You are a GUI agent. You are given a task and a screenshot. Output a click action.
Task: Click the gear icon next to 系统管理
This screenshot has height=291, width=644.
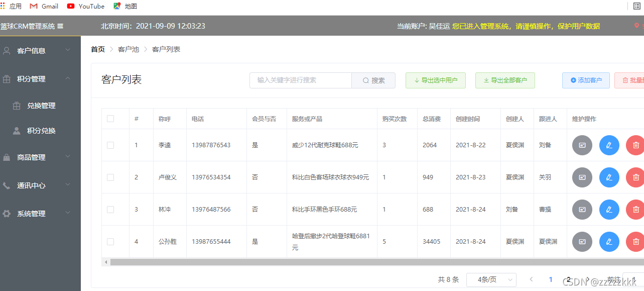[x=7, y=214]
